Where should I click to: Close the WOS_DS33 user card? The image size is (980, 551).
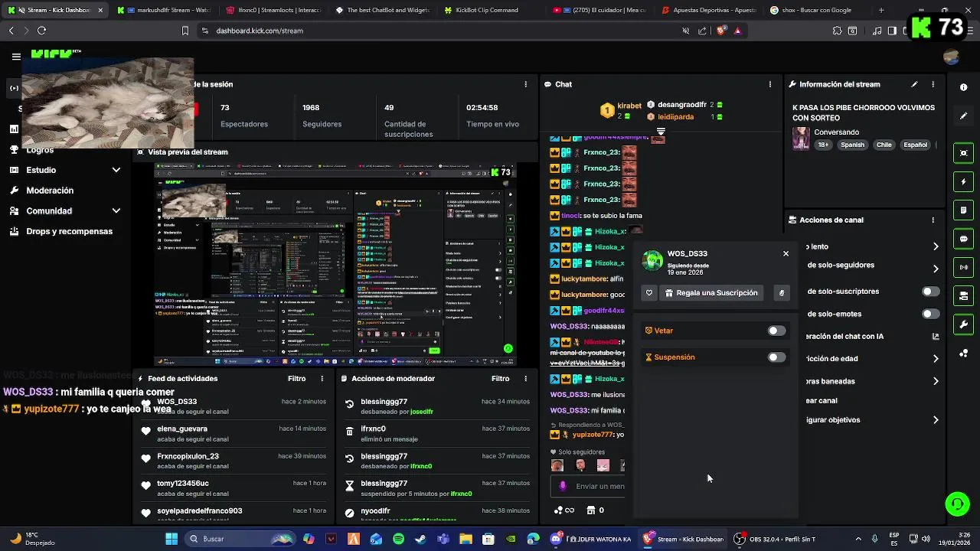[x=786, y=253]
